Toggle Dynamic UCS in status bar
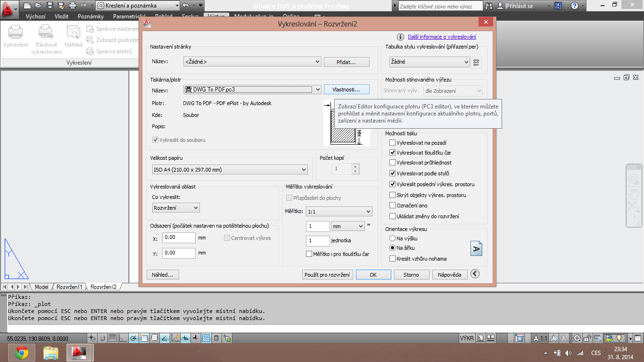The image size is (644, 362). (175, 338)
